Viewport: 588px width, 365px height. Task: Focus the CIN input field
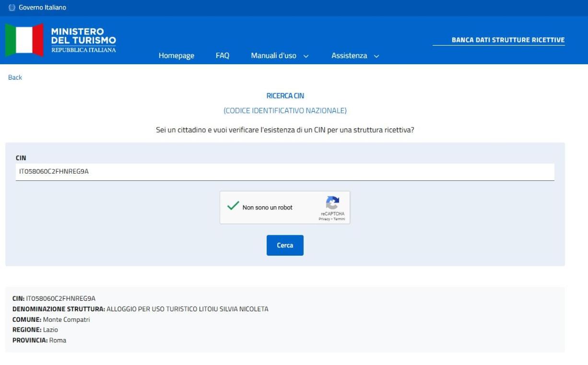click(x=285, y=172)
